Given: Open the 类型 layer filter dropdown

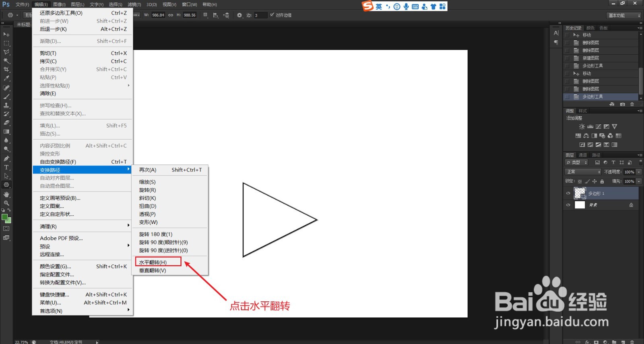Looking at the screenshot, I should 576,163.
